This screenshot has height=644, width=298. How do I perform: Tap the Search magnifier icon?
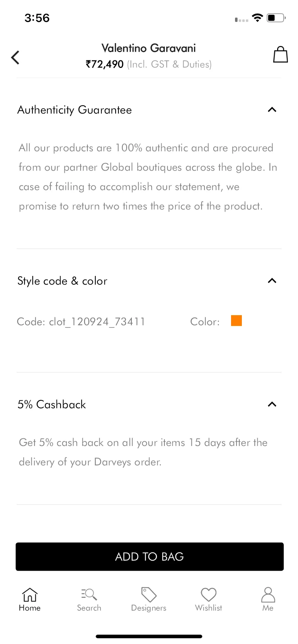click(x=89, y=594)
